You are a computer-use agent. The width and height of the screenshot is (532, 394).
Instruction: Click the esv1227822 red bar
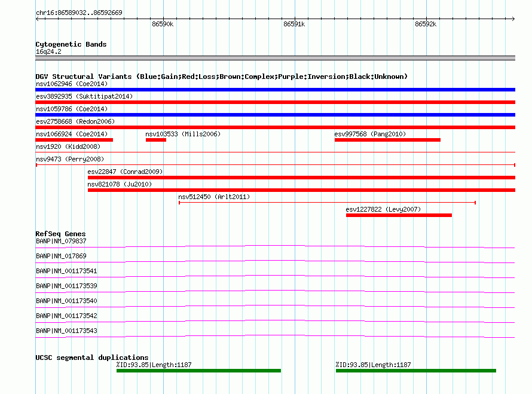click(399, 215)
